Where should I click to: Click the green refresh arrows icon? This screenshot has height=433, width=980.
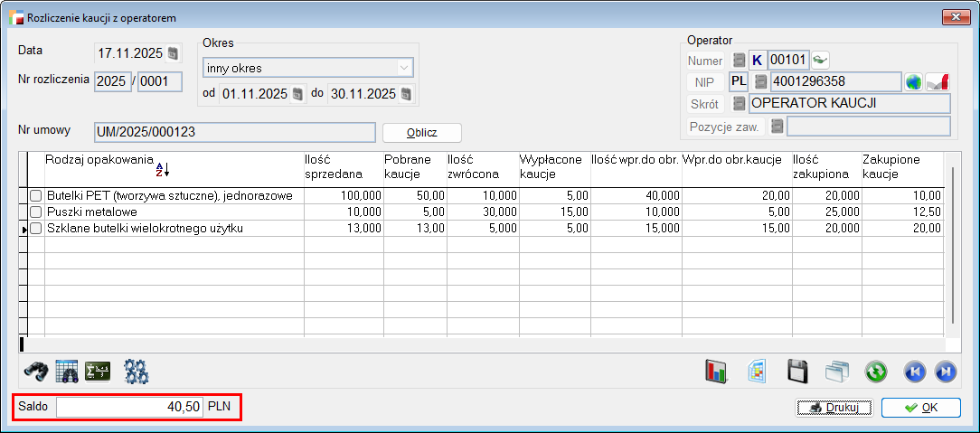tap(875, 372)
